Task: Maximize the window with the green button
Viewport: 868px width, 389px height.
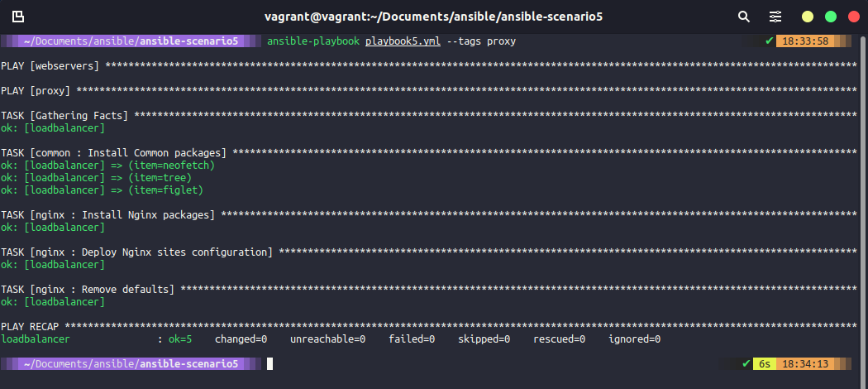Action: point(830,17)
